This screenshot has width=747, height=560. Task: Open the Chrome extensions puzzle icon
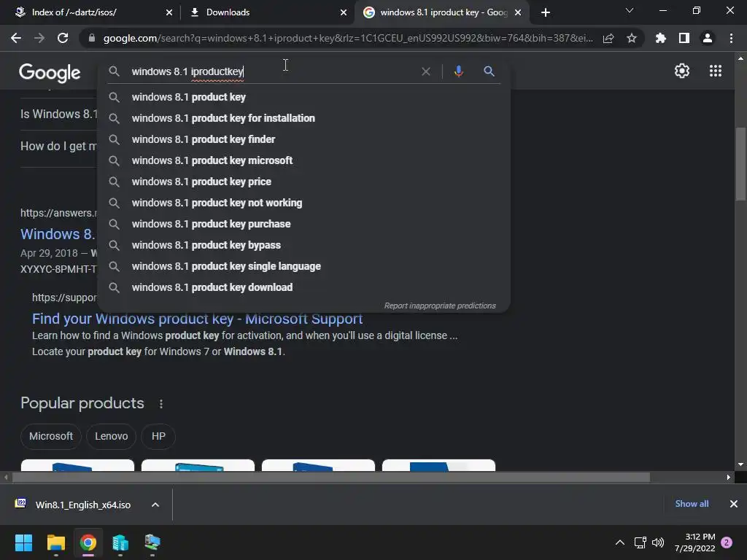tap(661, 38)
